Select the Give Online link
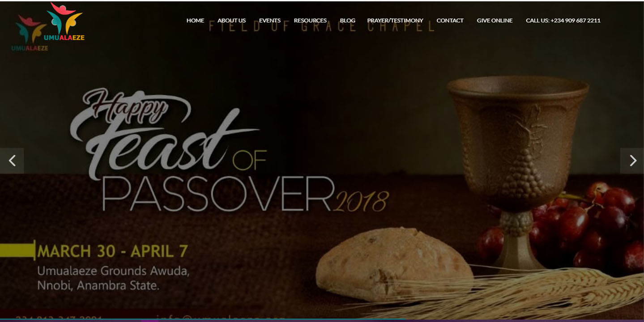Viewport: 644px width, 322px height. click(x=495, y=21)
